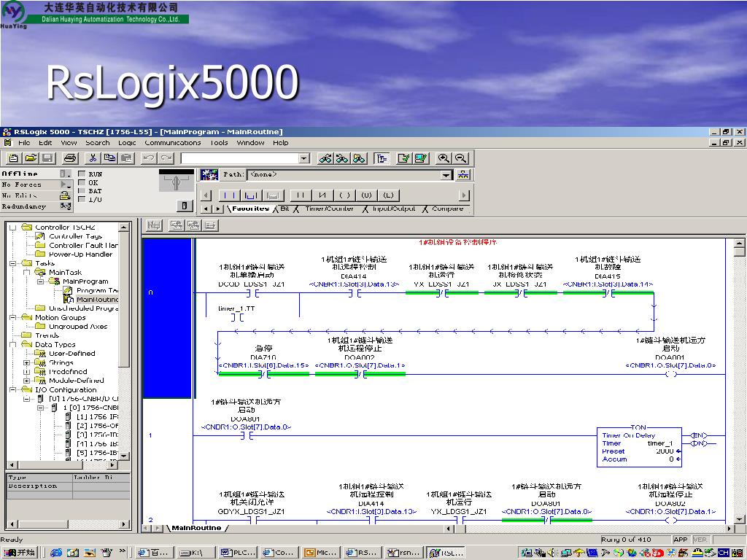Zoom out with the magnifier minus icon
The height and width of the screenshot is (560, 747).
tap(460, 158)
